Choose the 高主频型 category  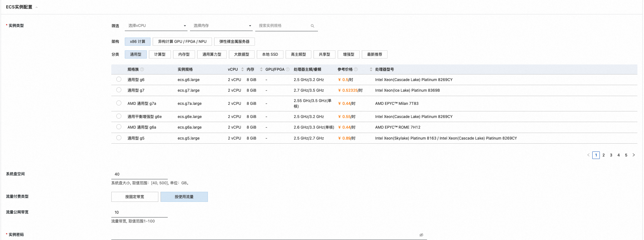tap(298, 54)
